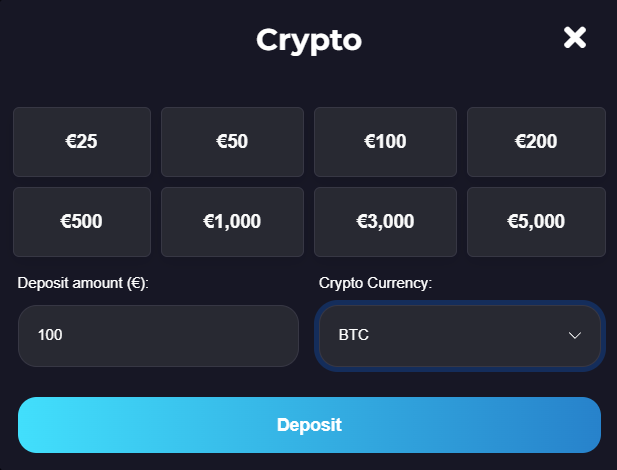Click into the Deposit amount input field

(x=158, y=336)
